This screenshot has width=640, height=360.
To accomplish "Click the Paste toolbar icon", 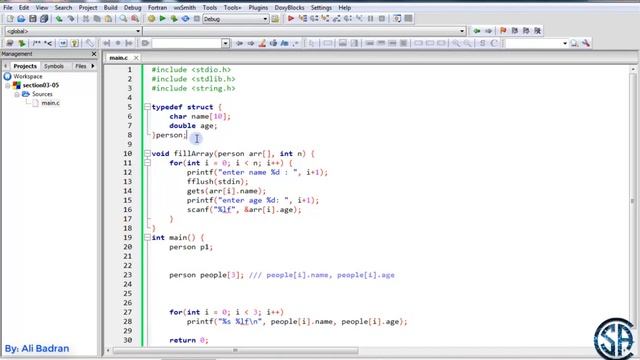I will (x=108, y=19).
